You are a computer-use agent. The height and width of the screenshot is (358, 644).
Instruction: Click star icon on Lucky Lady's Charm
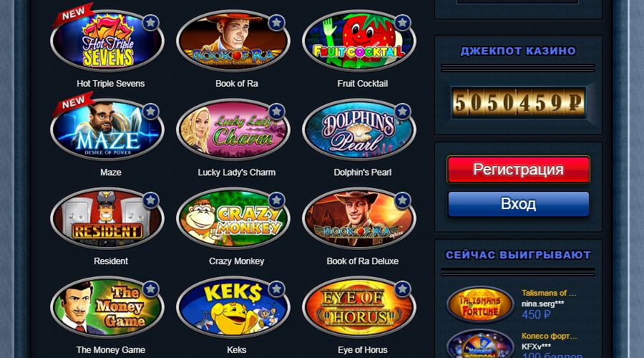coord(276,112)
